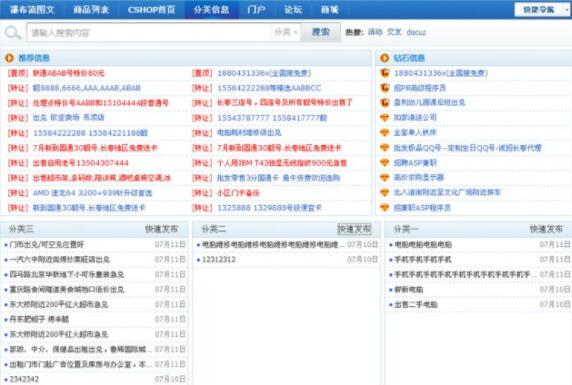Viewport: 572px width, 385px height.
Task: Open 分类三 item 门市出兑/可空兑位置好
Action: coord(47,245)
